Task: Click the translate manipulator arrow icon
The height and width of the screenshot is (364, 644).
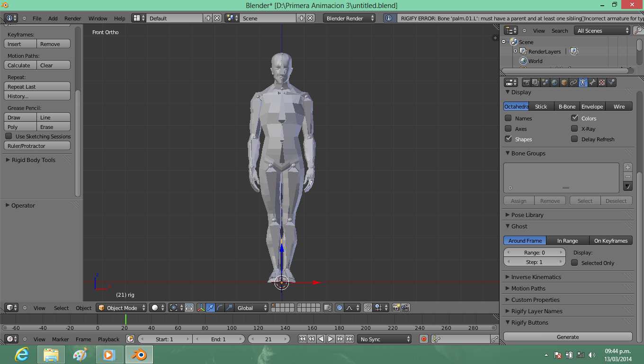Action: click(210, 308)
